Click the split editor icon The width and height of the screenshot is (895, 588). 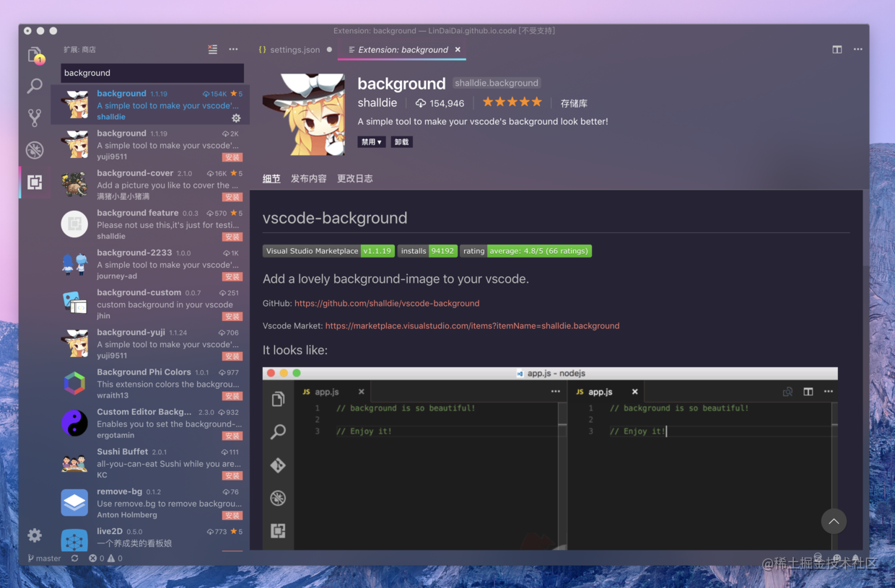click(x=837, y=50)
